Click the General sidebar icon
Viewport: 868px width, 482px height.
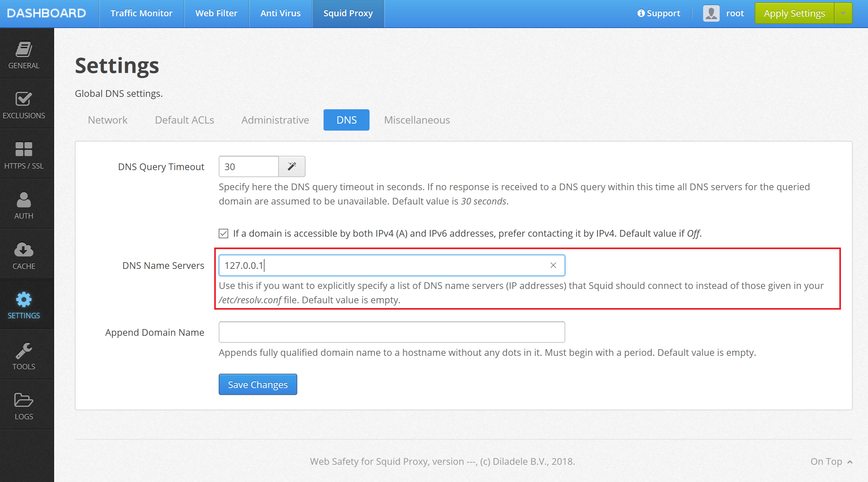(24, 54)
